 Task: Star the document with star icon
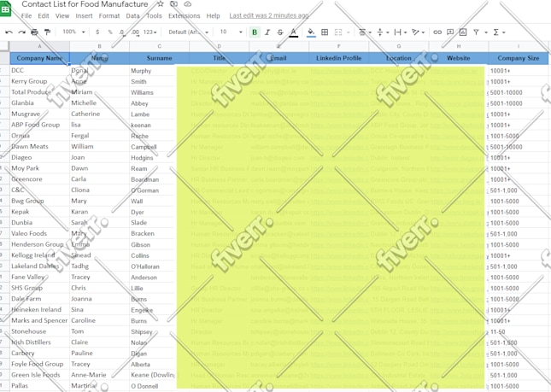[161, 4]
